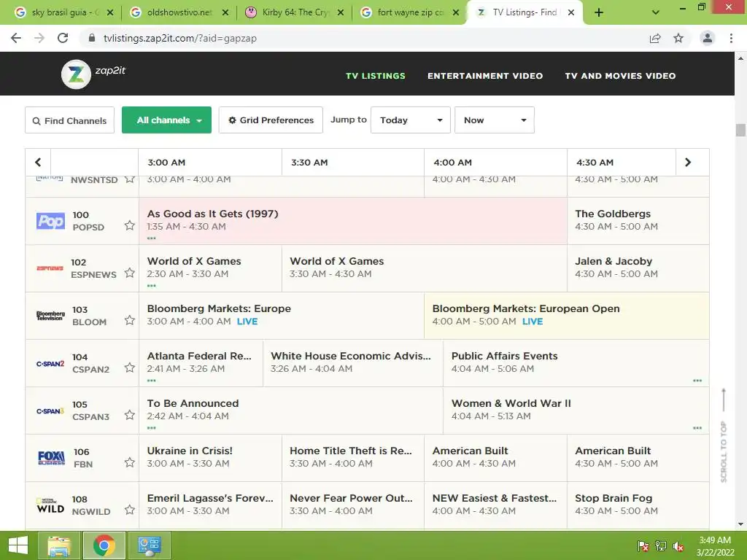Favorite the CSPAN2 channel star
The image size is (747, 560).
click(x=130, y=367)
